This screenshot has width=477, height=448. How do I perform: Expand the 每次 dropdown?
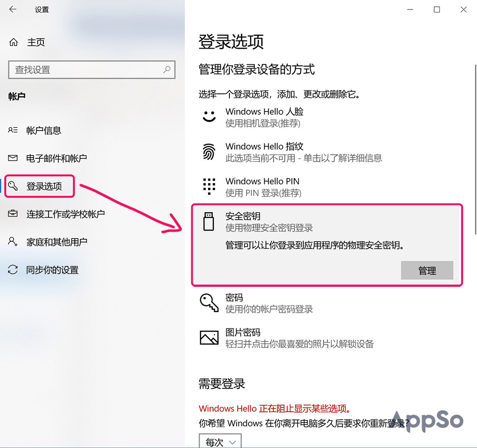coord(220,441)
